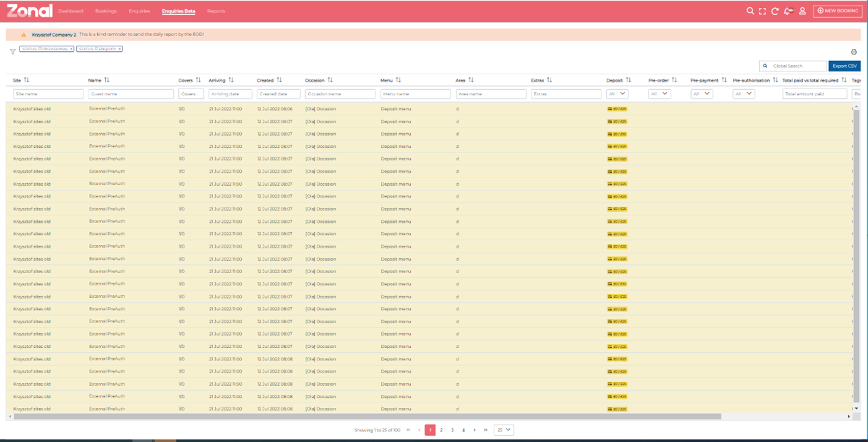Image resolution: width=868 pixels, height=442 pixels.
Task: Click the print icon above Export CSV
Action: pyautogui.click(x=853, y=52)
